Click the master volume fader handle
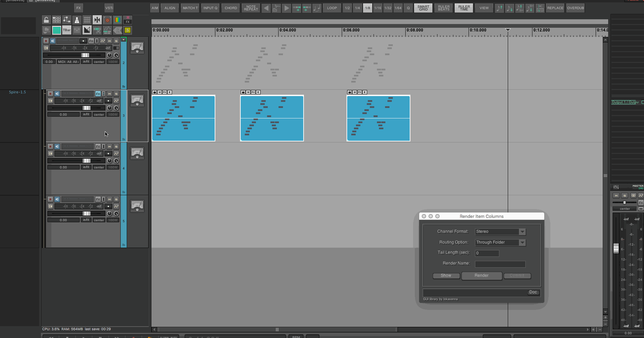The width and height of the screenshot is (644, 338). coord(616,248)
